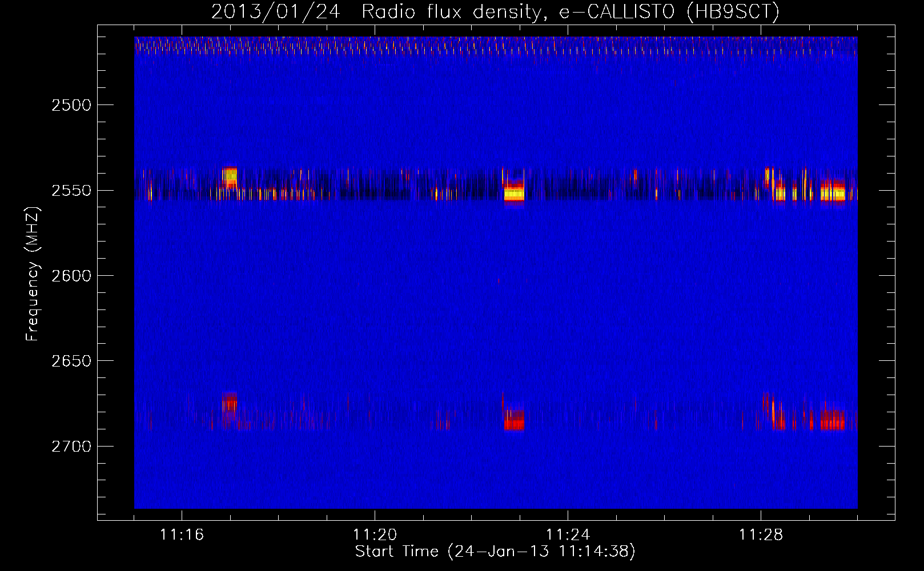Click the 11:20 time tick label
924x571 pixels.
(375, 535)
